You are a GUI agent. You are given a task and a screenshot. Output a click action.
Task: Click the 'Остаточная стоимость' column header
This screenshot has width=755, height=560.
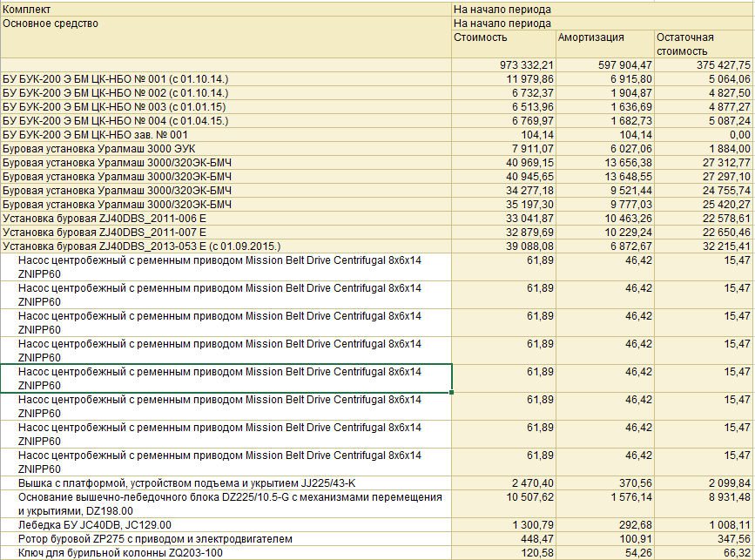pos(704,44)
